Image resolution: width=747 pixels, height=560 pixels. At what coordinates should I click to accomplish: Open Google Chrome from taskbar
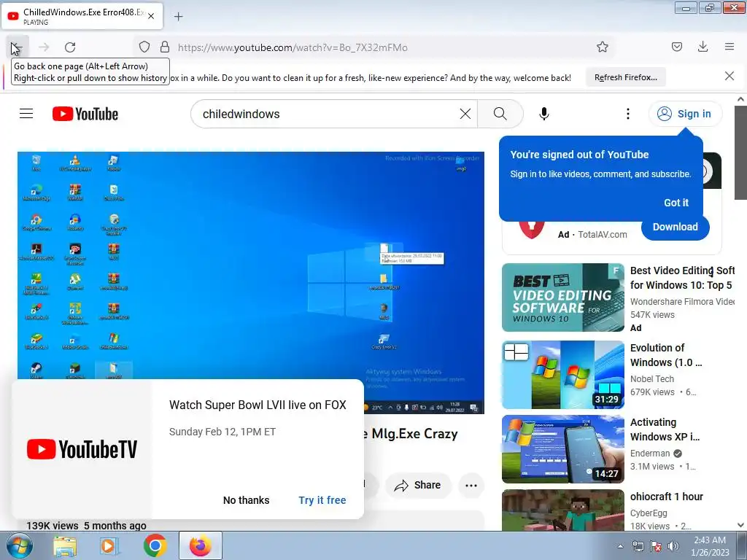click(155, 545)
